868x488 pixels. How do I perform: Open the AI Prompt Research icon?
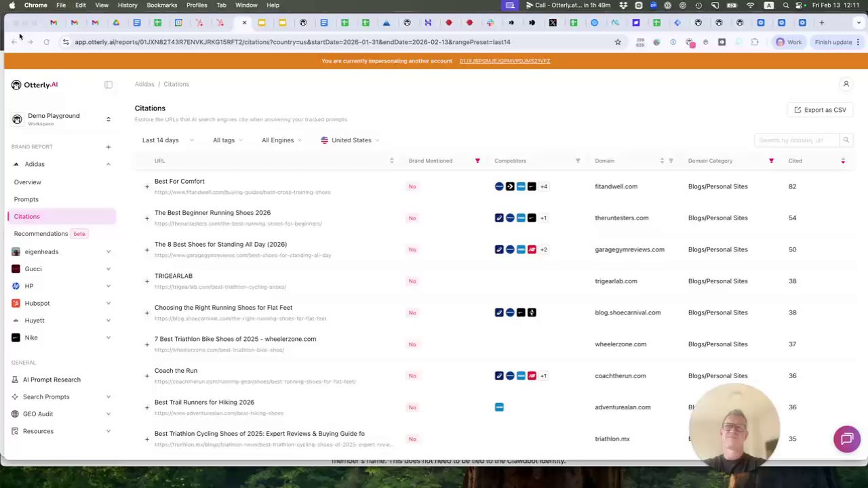coord(16,380)
